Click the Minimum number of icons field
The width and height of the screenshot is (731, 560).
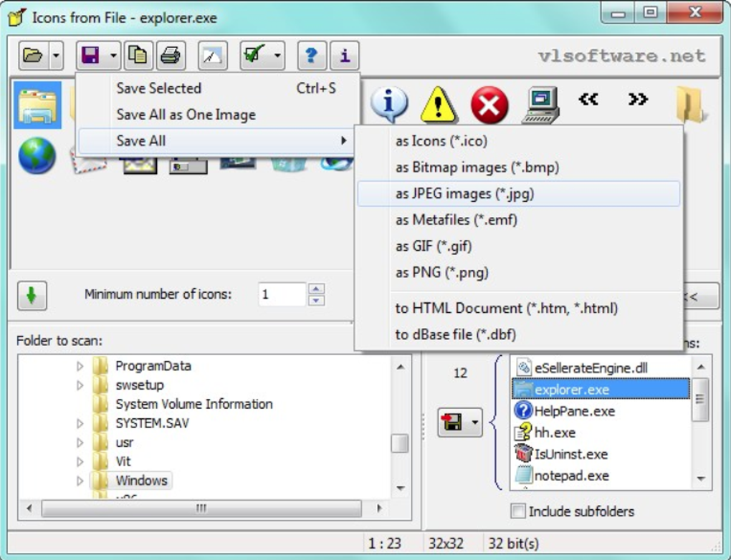click(282, 294)
